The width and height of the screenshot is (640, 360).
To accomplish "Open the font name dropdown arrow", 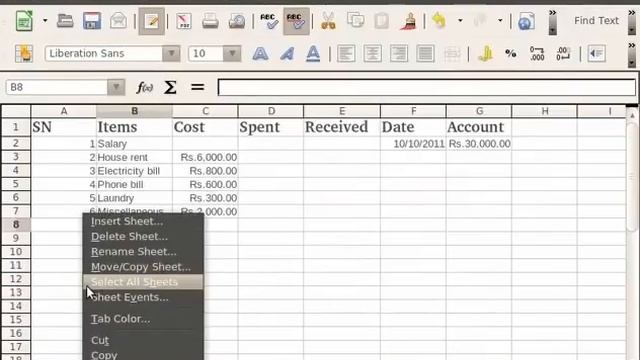I will [x=171, y=53].
